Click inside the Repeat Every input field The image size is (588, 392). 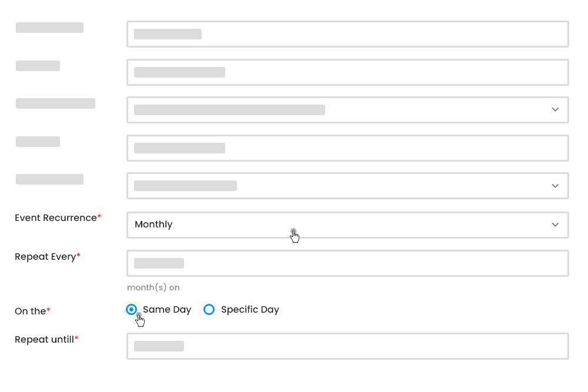[x=347, y=263]
